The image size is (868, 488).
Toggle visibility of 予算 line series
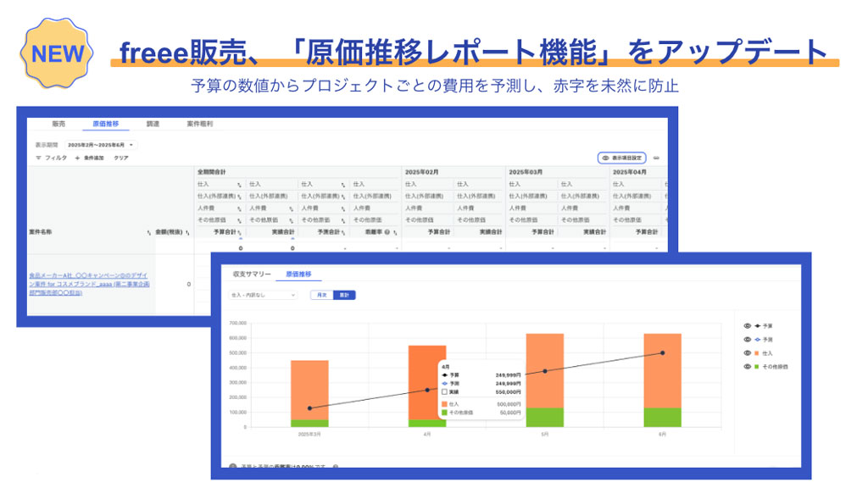tap(748, 326)
